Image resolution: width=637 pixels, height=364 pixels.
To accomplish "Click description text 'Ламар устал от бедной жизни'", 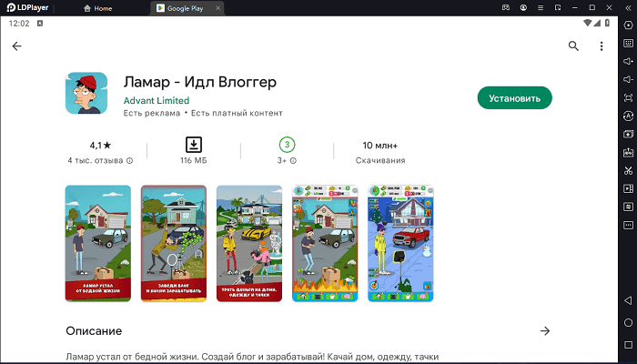I will pos(133,357).
